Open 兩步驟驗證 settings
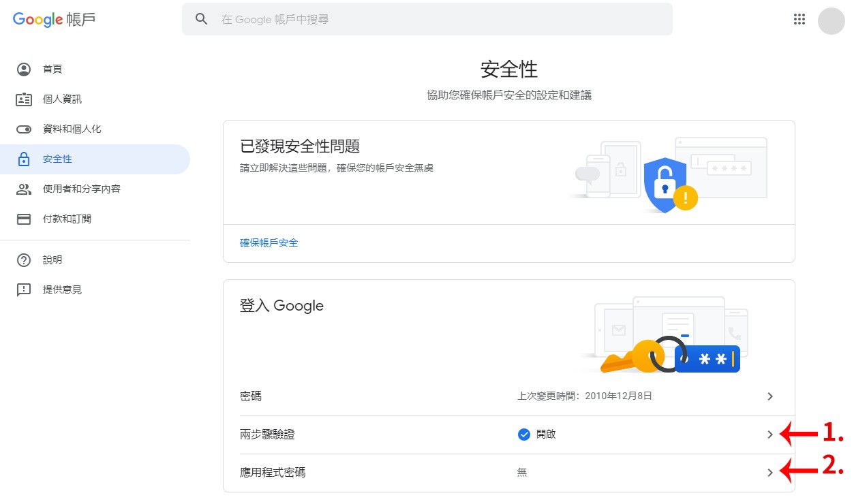This screenshot has width=854, height=504. coord(508,435)
